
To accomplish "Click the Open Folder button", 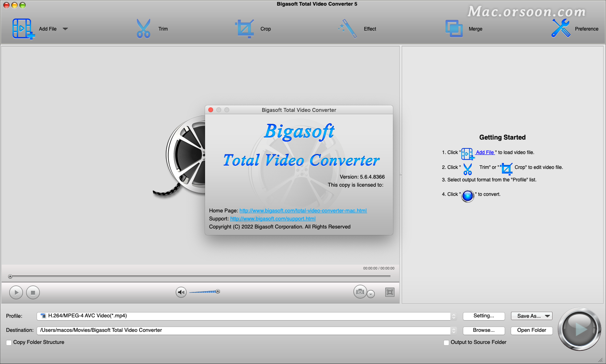I will 532,331.
